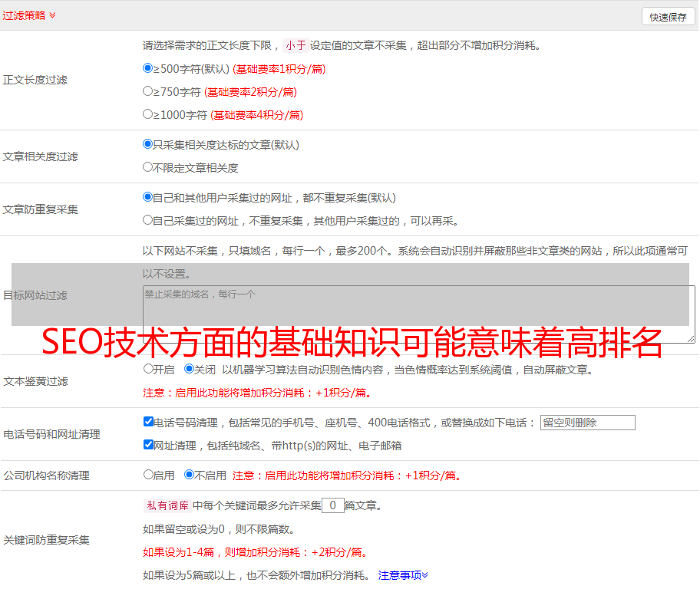Choose 只采集相关度达标的文章 option
The height and width of the screenshot is (589, 700).
(148, 144)
